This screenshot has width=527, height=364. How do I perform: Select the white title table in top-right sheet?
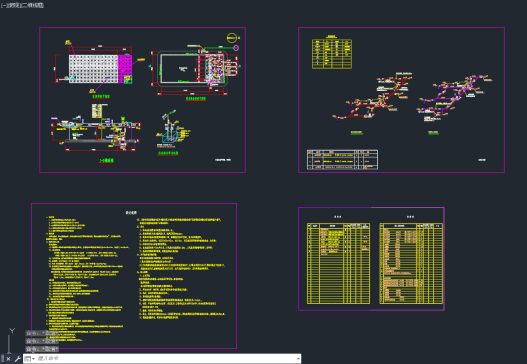pos(342,160)
